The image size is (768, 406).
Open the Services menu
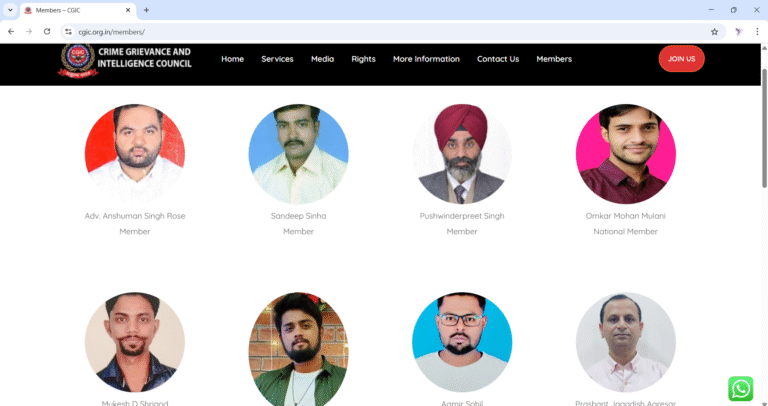[277, 59]
